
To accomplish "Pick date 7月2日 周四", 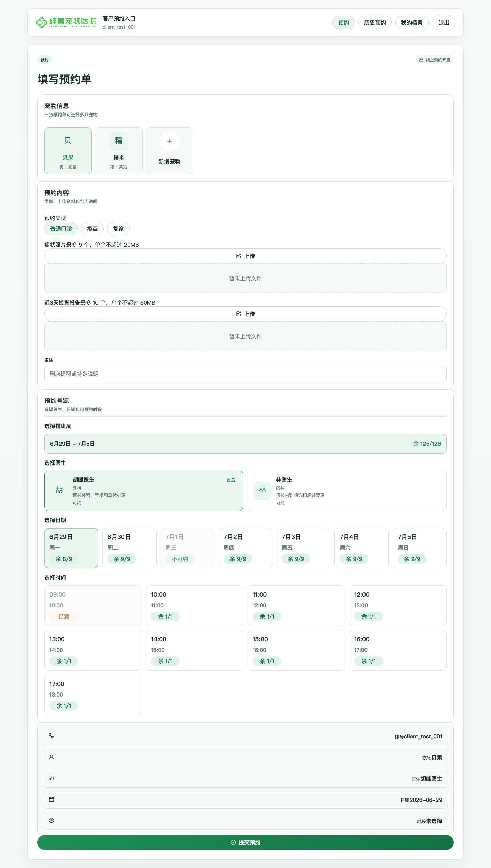I will [245, 548].
